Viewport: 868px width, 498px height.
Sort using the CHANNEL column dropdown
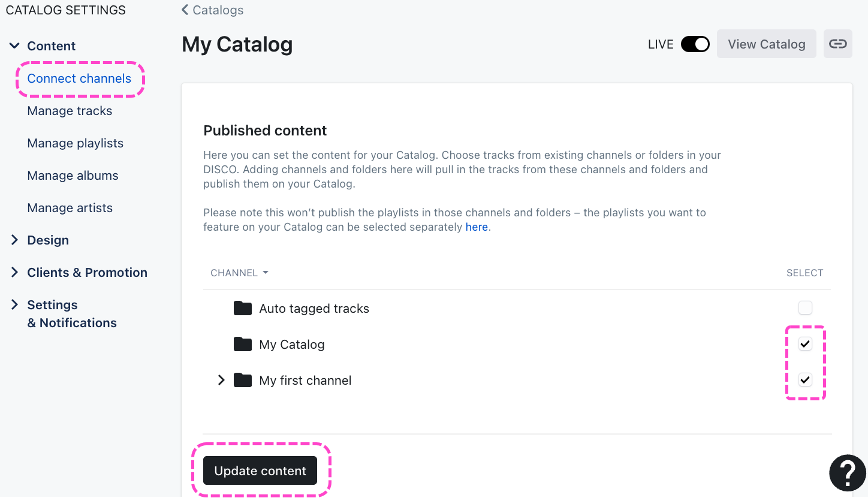point(239,273)
